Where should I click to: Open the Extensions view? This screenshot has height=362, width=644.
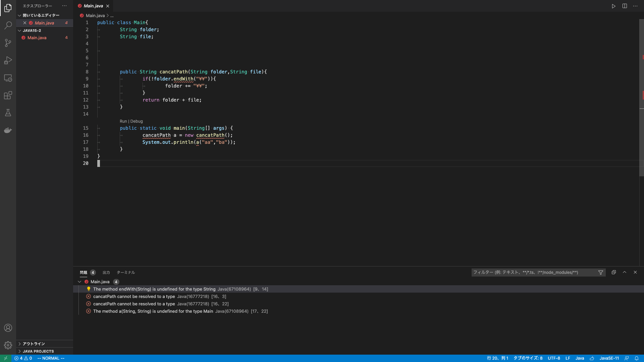[x=8, y=96]
